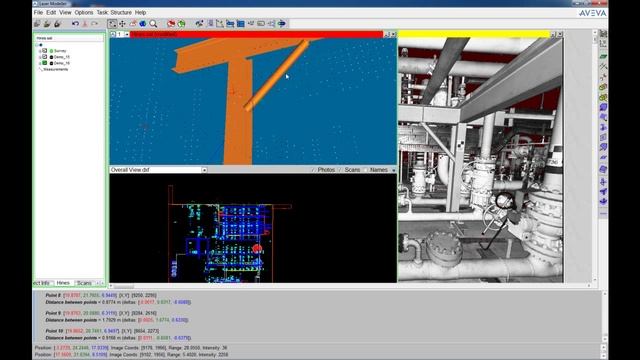Toggle the Demo_15 checkbox in the tree
The image size is (640, 360).
[45, 57]
